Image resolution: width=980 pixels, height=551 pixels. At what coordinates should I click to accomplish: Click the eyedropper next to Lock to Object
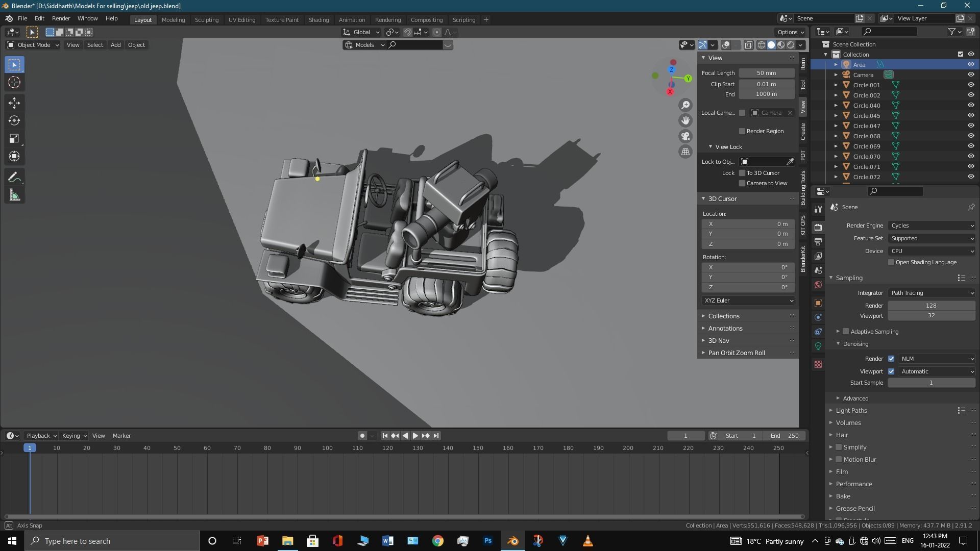tap(790, 162)
